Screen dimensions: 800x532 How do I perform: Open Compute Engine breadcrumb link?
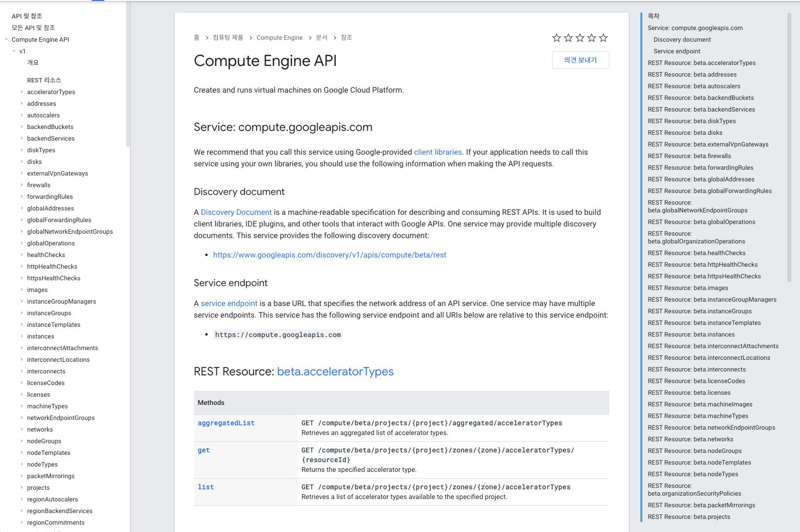pyautogui.click(x=279, y=38)
